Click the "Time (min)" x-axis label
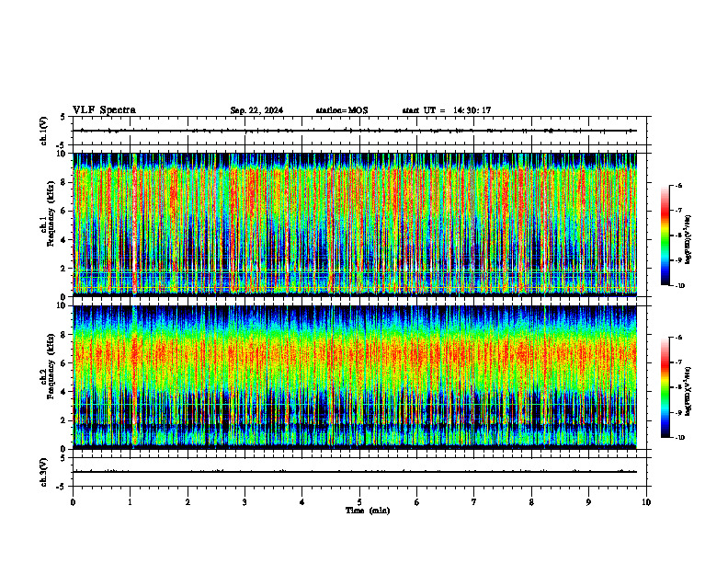Image resolution: width=728 pixels, height=563 pixels. coord(368,511)
